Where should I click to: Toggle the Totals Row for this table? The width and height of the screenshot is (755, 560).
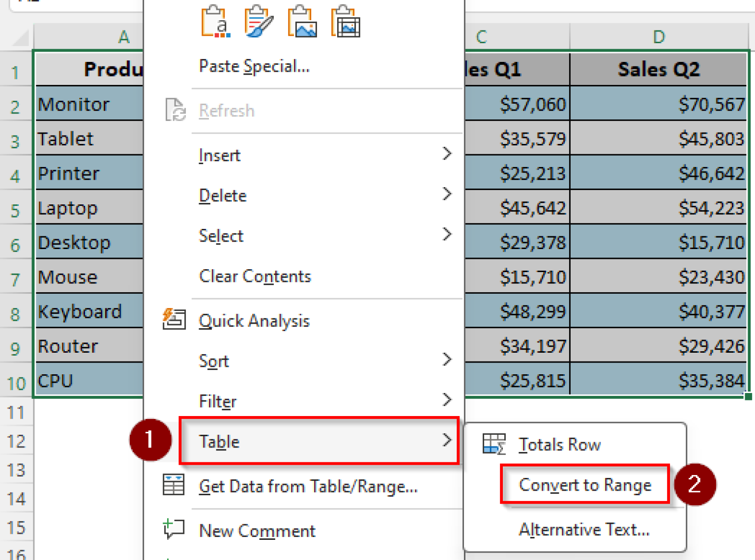tap(560, 445)
